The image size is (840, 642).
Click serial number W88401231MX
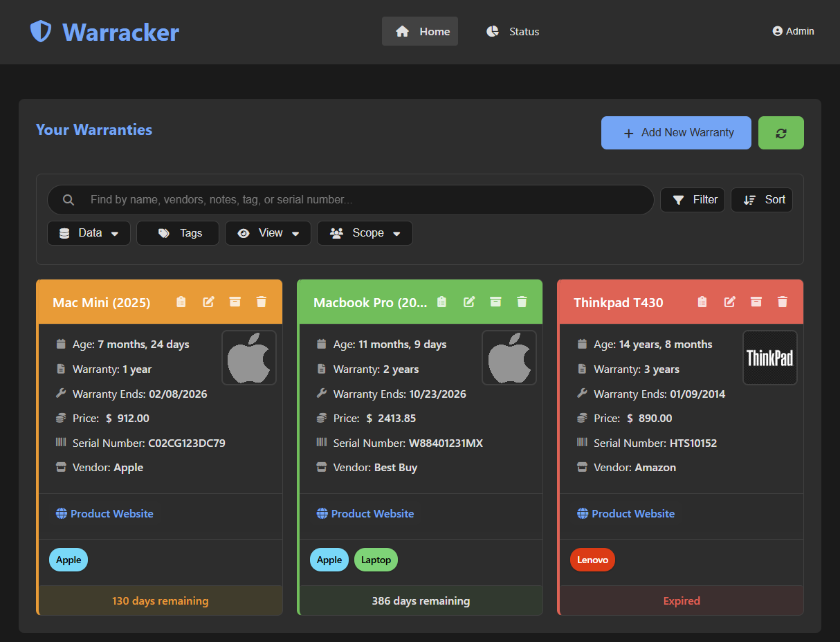(446, 443)
